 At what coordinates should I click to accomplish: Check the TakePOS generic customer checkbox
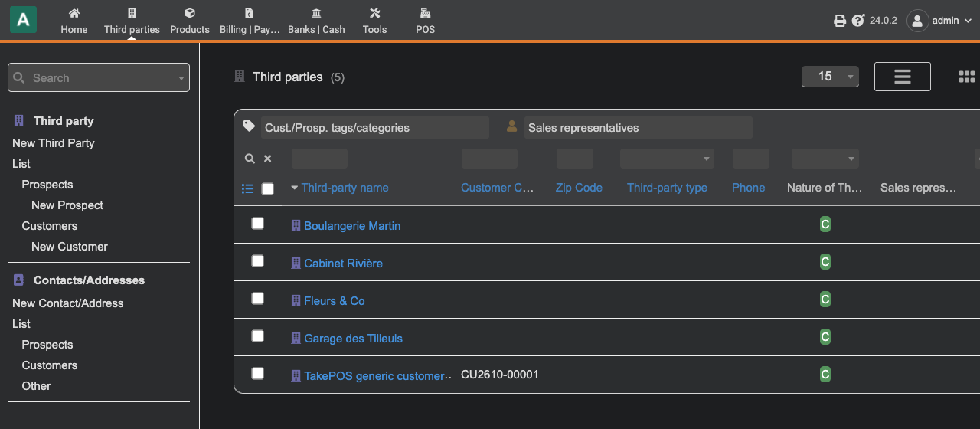click(257, 373)
